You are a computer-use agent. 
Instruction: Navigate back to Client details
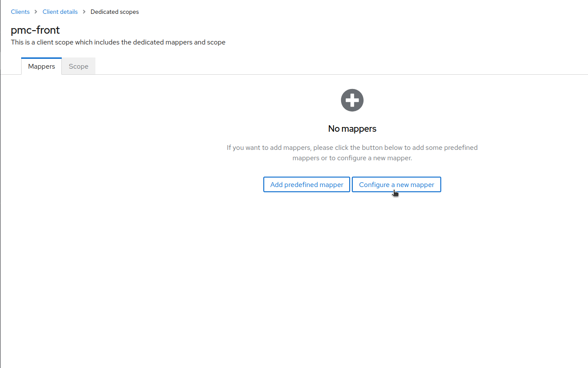pyautogui.click(x=60, y=12)
